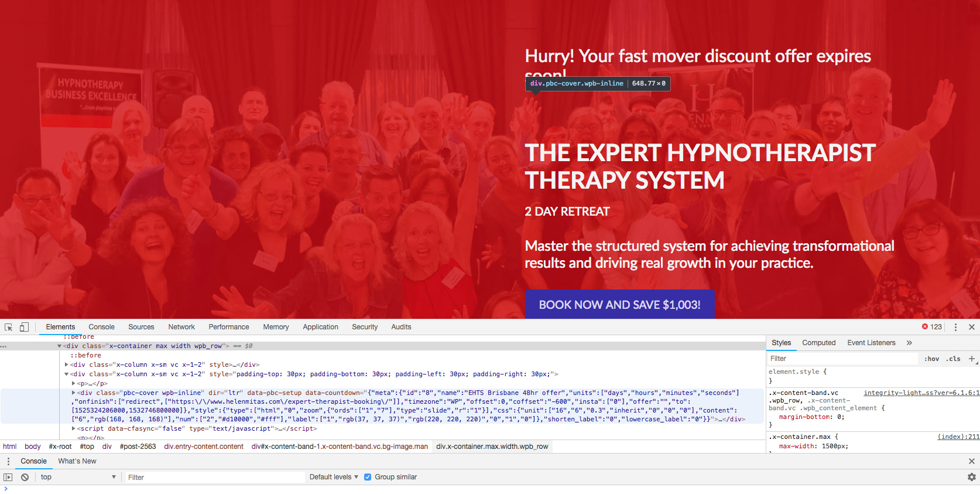Open console settings gear icon
Image resolution: width=980 pixels, height=494 pixels.
972,477
